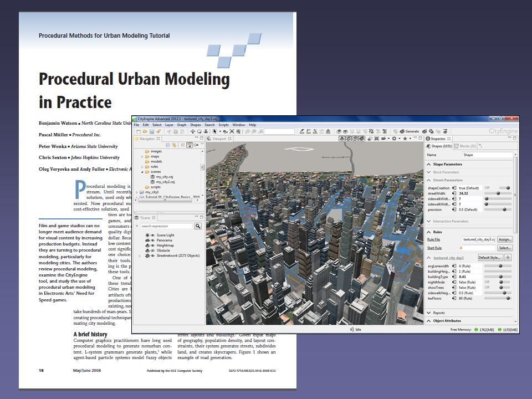
Task: Open the Shapes menu
Action: tap(196, 125)
